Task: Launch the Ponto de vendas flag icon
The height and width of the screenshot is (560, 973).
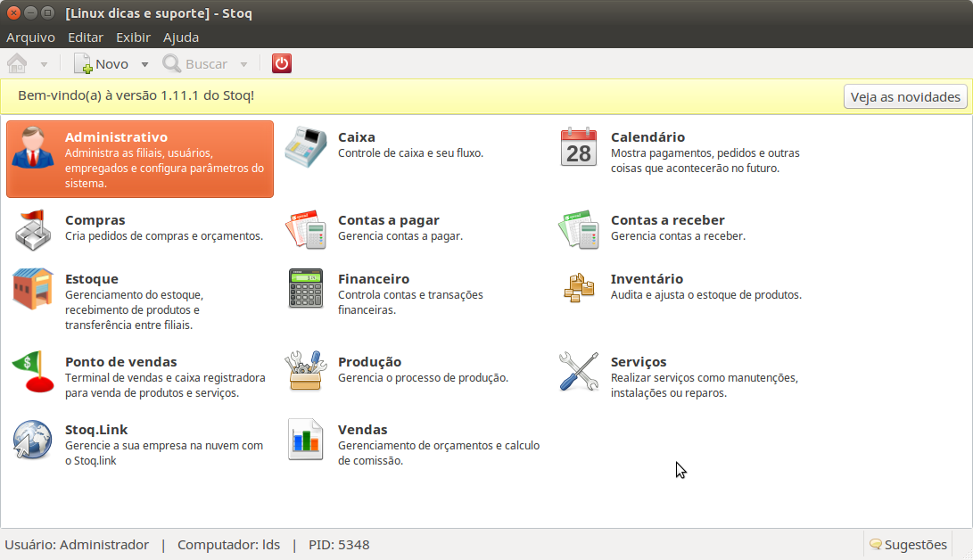Action: [x=33, y=372]
